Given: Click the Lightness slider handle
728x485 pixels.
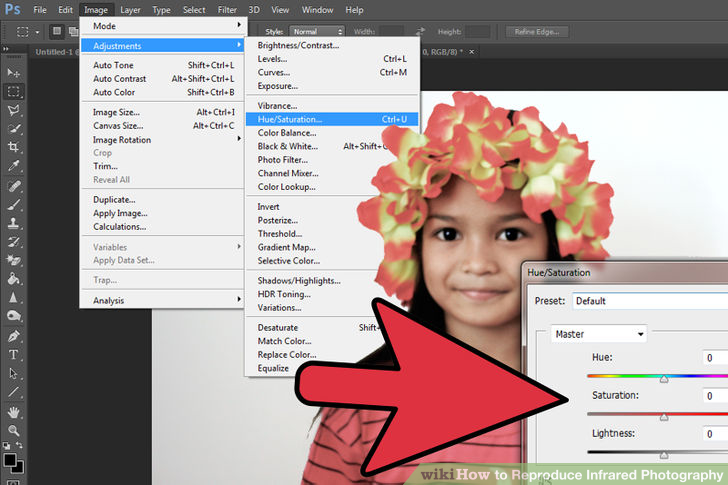Looking at the screenshot, I should click(x=664, y=455).
